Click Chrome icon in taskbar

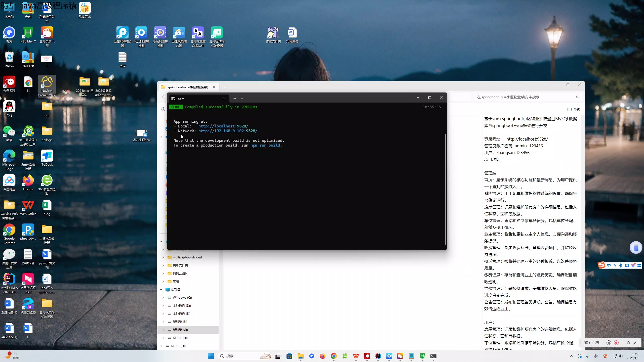tap(334, 356)
